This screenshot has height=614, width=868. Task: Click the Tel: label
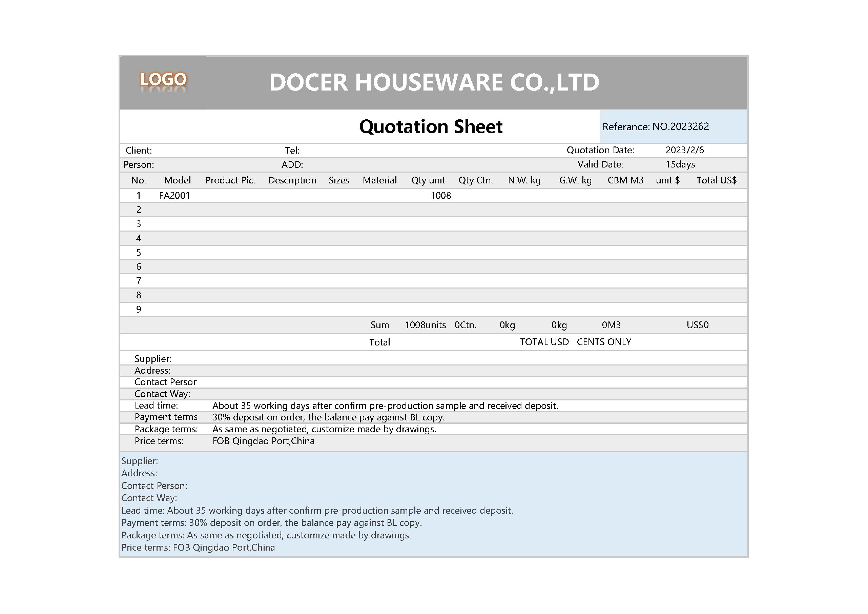[292, 151]
